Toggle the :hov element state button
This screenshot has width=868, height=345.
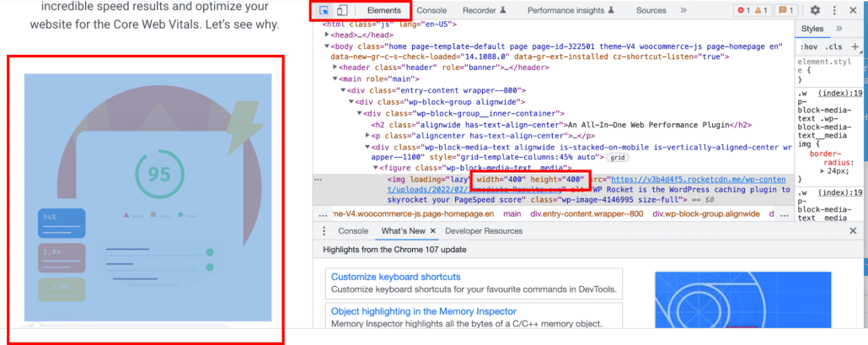click(x=808, y=46)
